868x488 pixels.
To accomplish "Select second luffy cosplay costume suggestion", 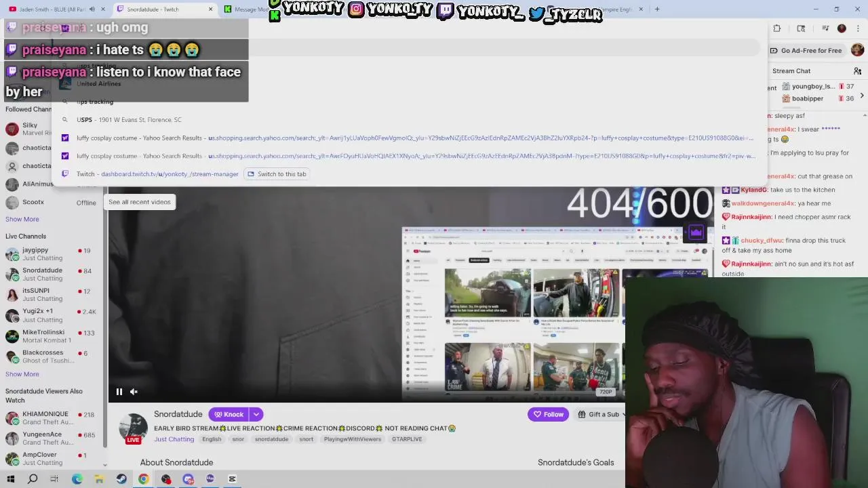I will pyautogui.click(x=411, y=156).
